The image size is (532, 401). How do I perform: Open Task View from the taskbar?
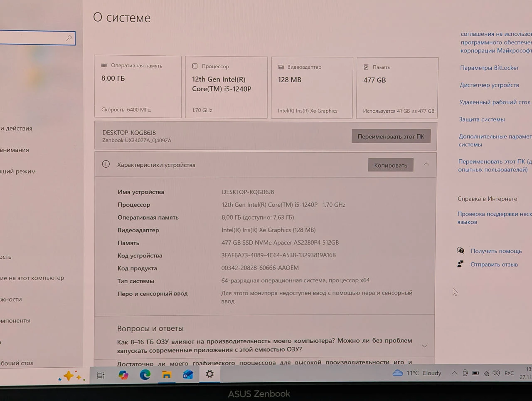101,375
